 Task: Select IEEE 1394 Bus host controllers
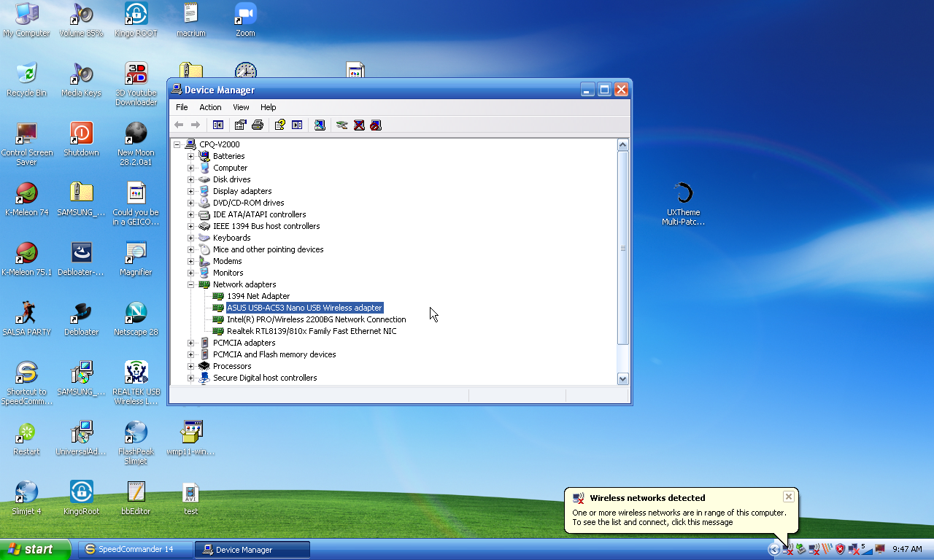266,226
